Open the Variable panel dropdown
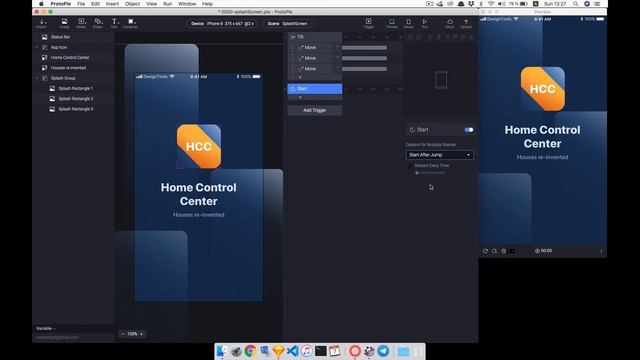640x360 pixels. tap(46, 329)
